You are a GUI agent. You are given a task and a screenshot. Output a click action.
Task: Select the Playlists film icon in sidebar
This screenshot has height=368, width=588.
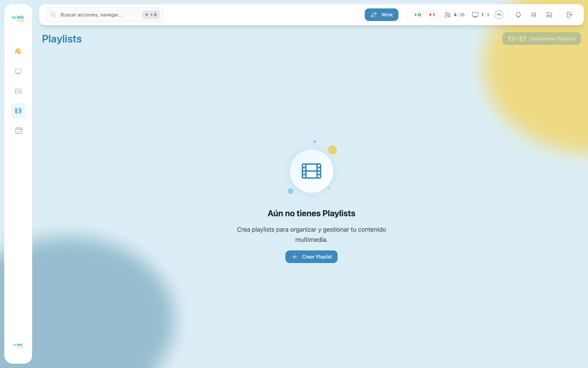coord(18,111)
